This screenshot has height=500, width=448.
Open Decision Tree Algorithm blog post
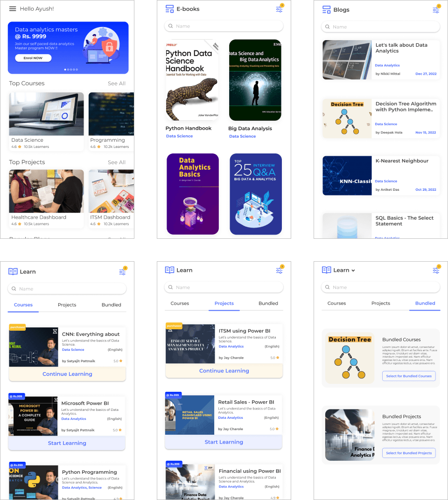pyautogui.click(x=381, y=118)
